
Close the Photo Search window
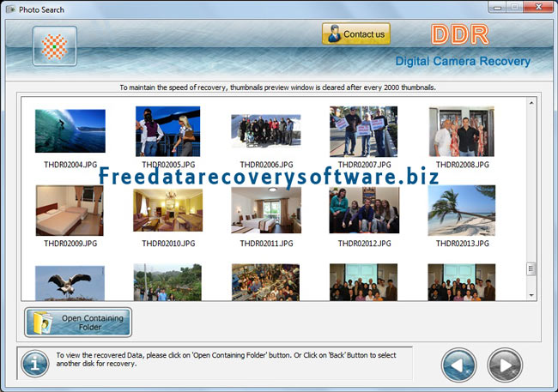[x=539, y=7]
